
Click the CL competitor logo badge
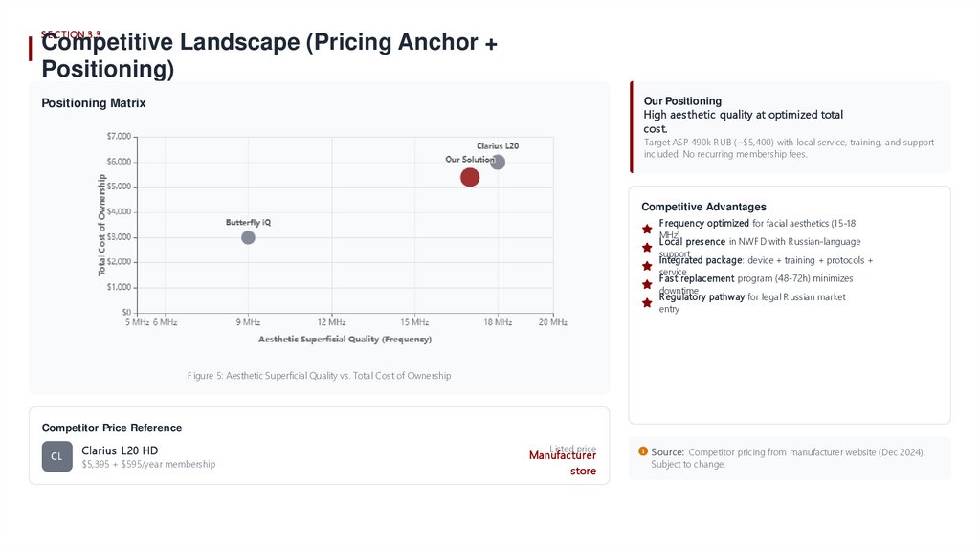pyautogui.click(x=56, y=456)
